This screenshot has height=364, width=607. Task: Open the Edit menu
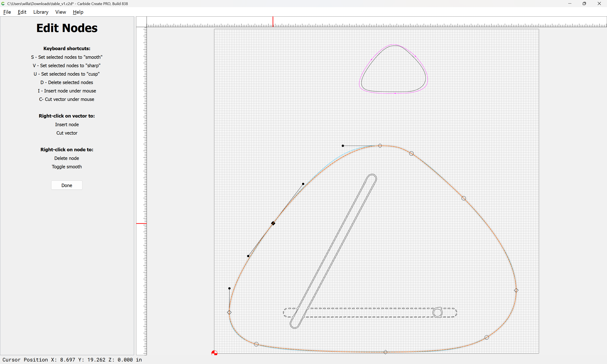pyautogui.click(x=22, y=12)
